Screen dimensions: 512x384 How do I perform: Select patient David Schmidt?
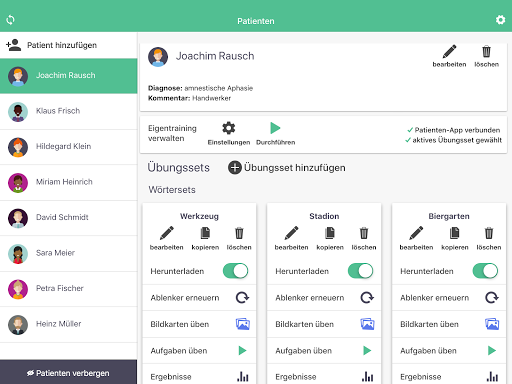point(69,218)
